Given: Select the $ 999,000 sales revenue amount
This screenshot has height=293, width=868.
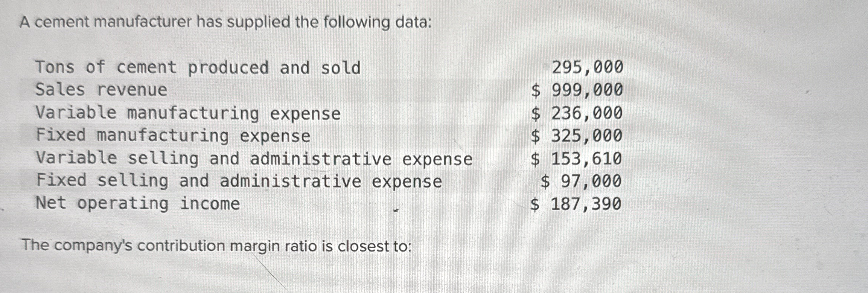Looking at the screenshot, I should (x=577, y=90).
